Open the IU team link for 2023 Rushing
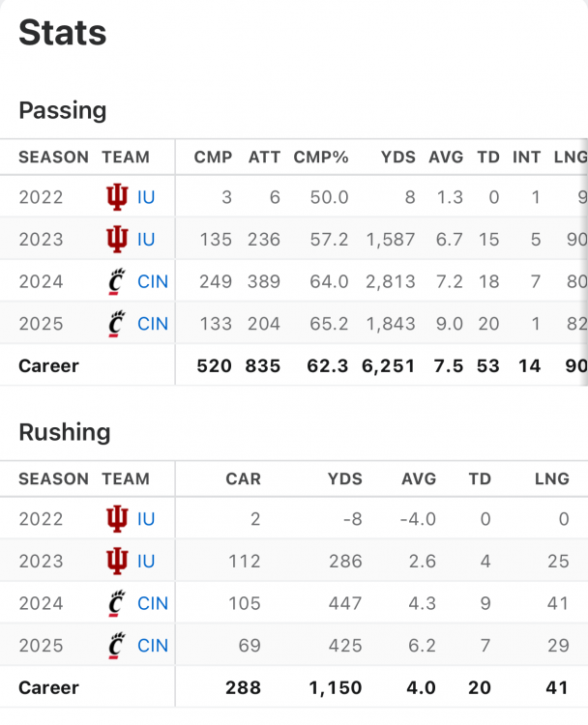This screenshot has height=725, width=588. pyautogui.click(x=146, y=561)
